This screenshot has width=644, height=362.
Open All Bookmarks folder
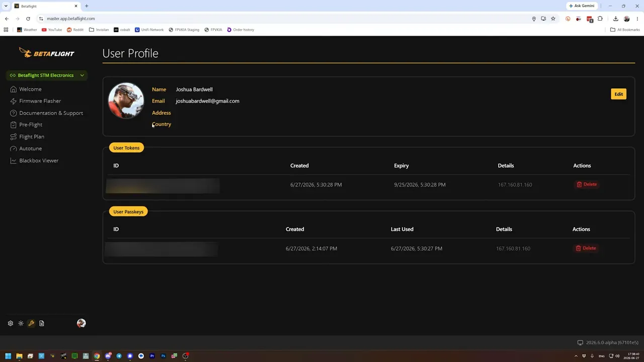(625, 30)
